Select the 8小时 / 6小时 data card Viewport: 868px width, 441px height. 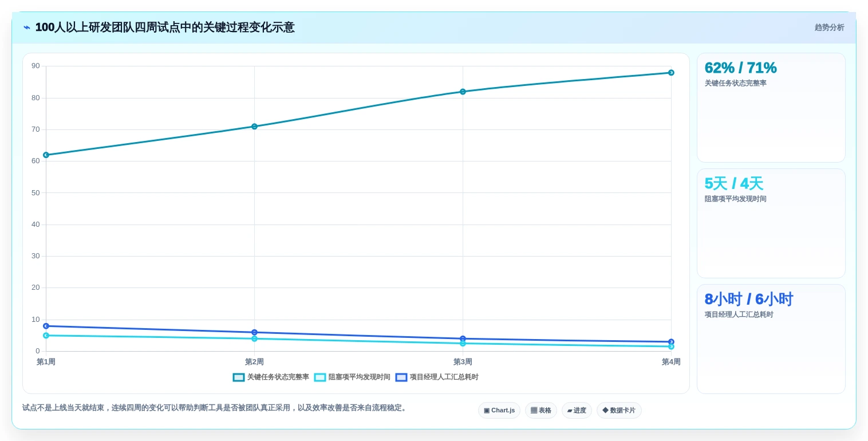point(771,339)
